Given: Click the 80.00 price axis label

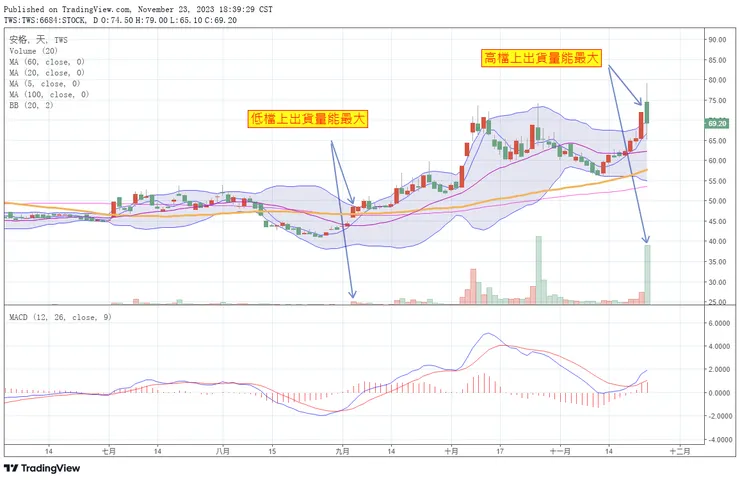Looking at the screenshot, I should [717, 80].
